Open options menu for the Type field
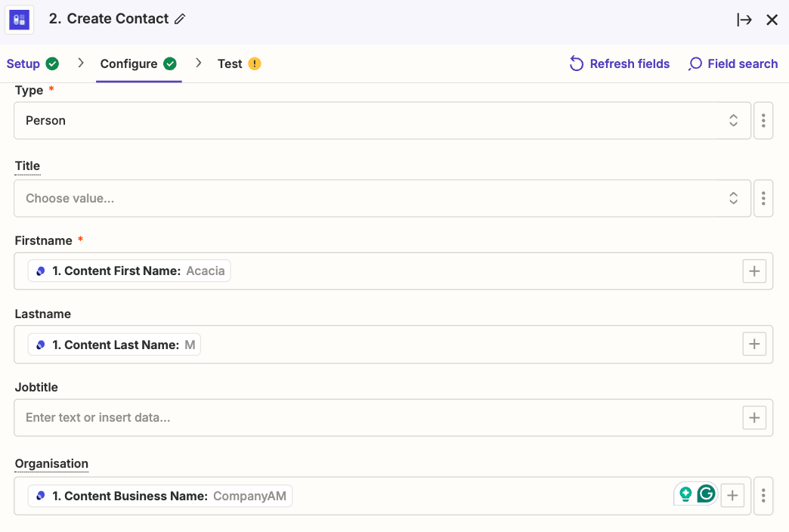This screenshot has width=789, height=532. [x=763, y=121]
